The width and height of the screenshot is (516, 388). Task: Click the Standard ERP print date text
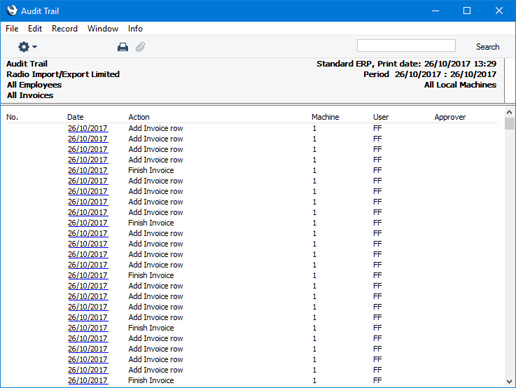[406, 64]
